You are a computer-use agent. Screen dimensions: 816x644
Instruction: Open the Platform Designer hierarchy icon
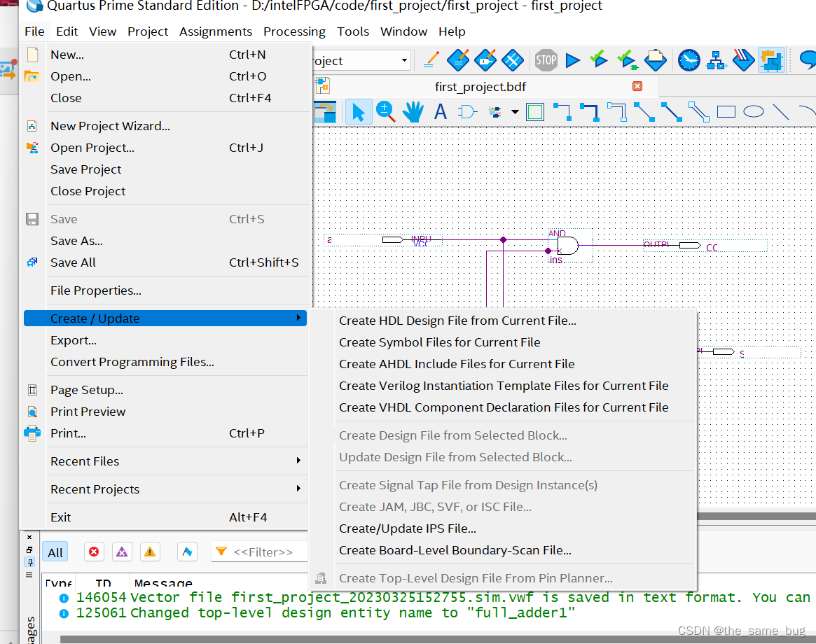coord(717,60)
